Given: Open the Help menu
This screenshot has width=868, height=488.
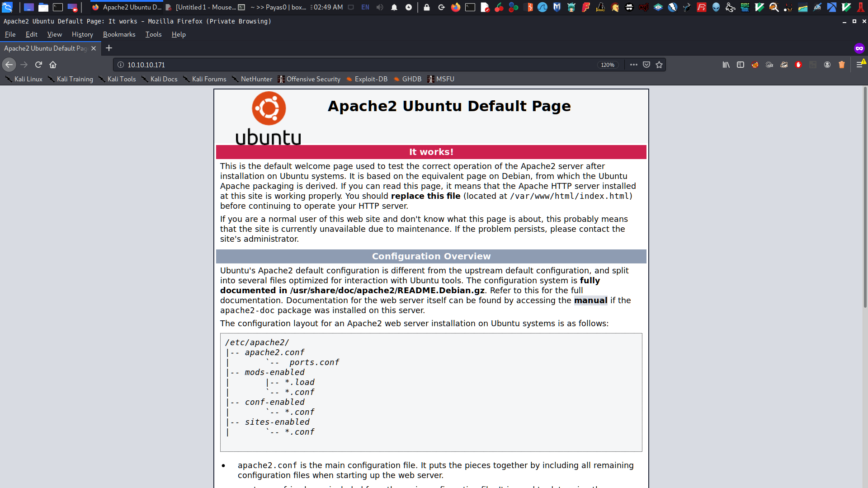Looking at the screenshot, I should (179, 34).
